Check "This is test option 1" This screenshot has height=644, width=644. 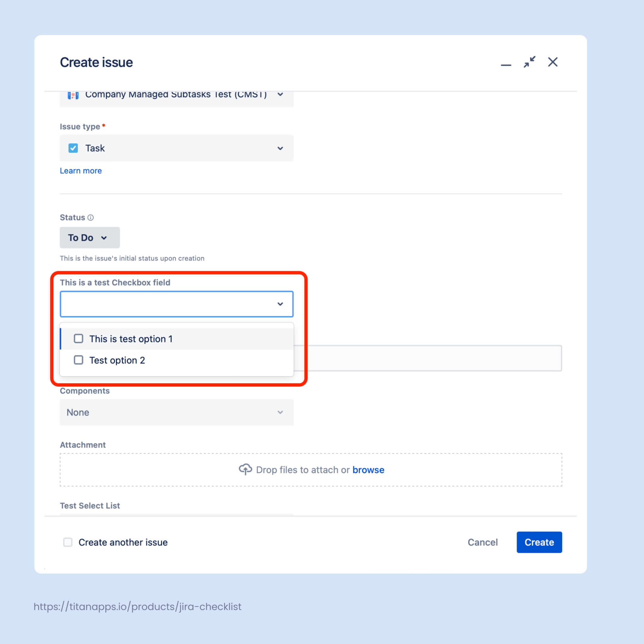(78, 338)
